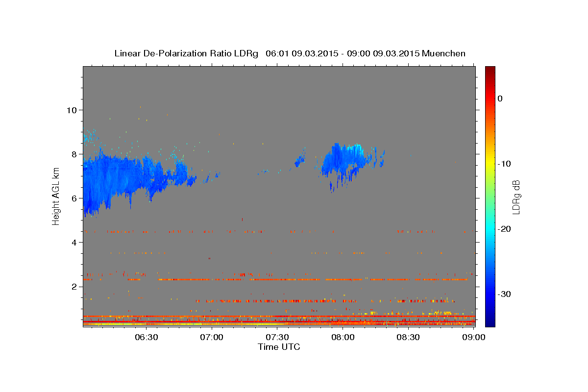This screenshot has height=392, width=588.
Task: Click the blue band of the colorbar near -30
Action: [x=490, y=293]
